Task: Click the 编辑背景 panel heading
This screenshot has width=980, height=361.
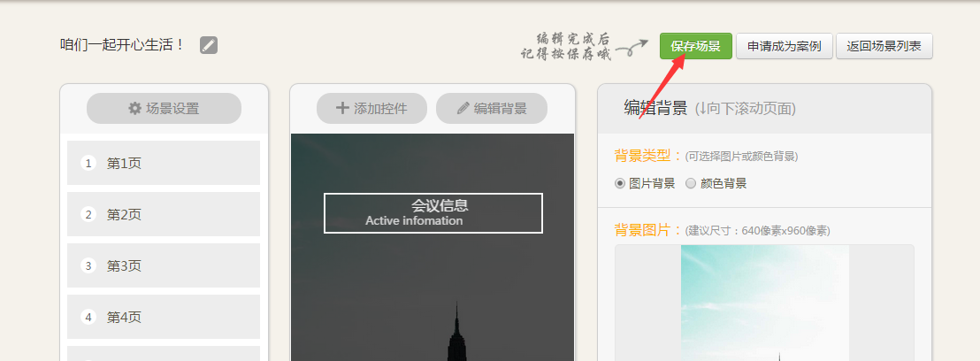Action: click(x=655, y=108)
